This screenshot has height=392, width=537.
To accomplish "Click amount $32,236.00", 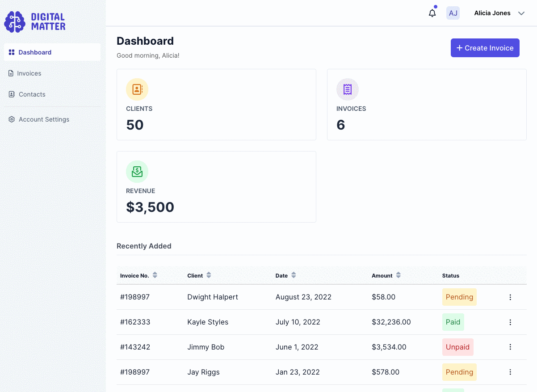I will [x=391, y=322].
